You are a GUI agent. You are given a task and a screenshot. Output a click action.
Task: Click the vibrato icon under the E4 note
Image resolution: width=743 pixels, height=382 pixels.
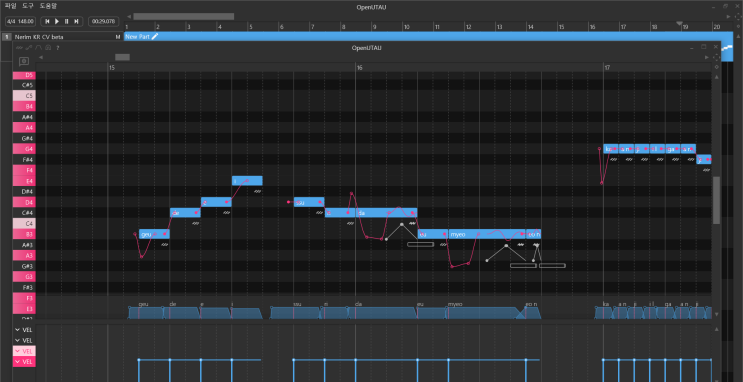pyautogui.click(x=257, y=191)
